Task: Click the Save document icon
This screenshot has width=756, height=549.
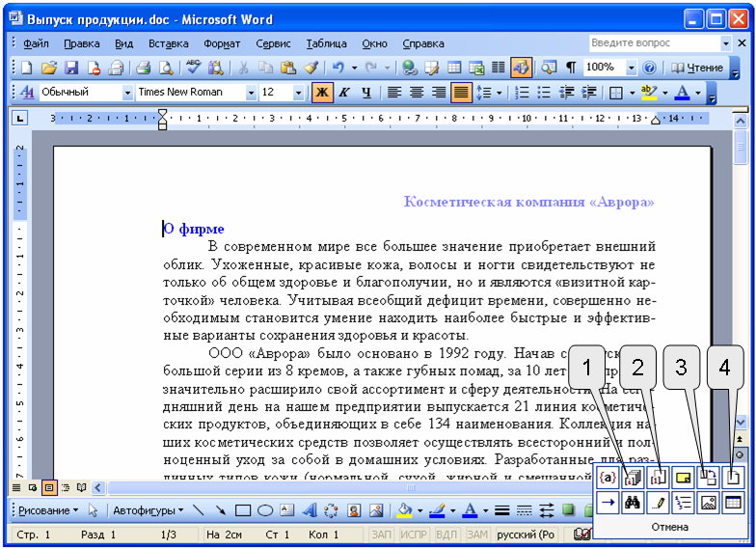Action: coord(70,68)
